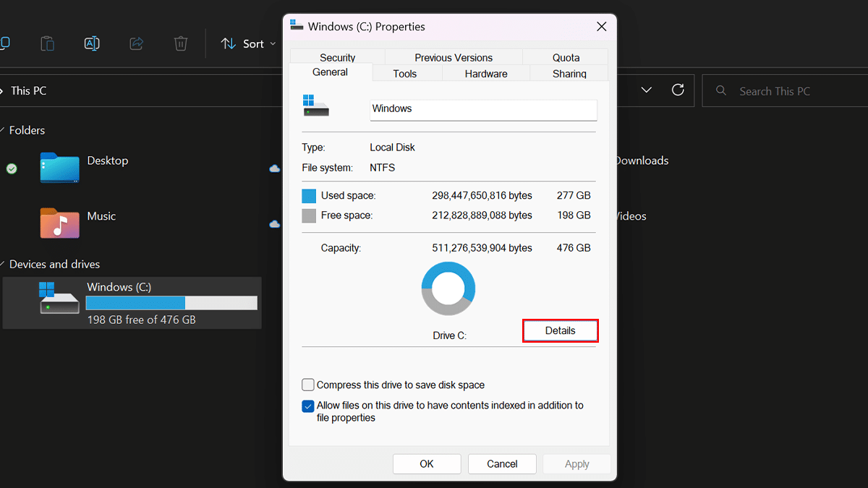
Task: Click the blue used space color swatch
Action: click(x=309, y=196)
